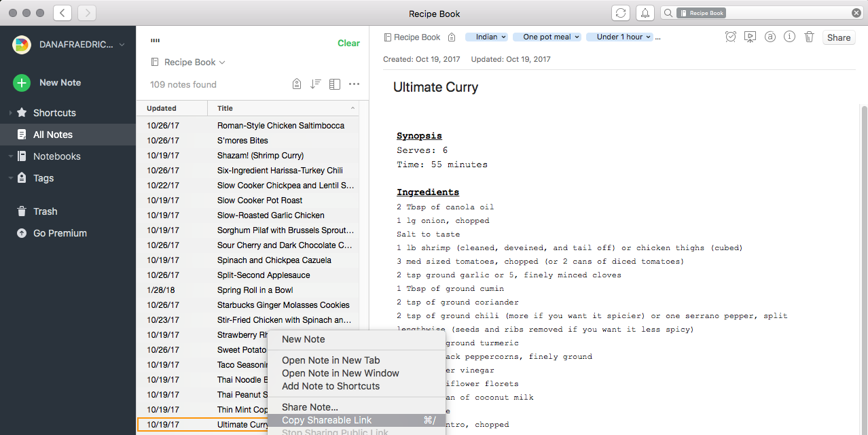The width and height of the screenshot is (868, 435).
Task: Choose Open Note in New Tab
Action: click(331, 360)
